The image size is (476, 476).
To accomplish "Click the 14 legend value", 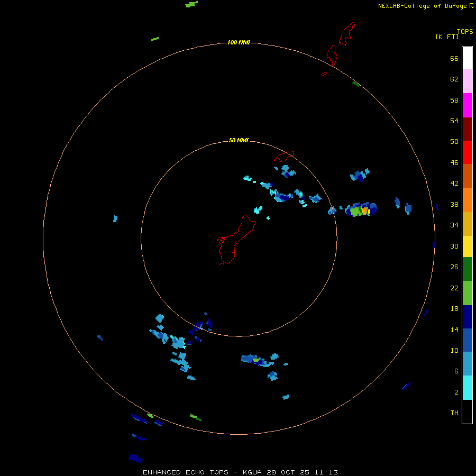I will 454,329.
